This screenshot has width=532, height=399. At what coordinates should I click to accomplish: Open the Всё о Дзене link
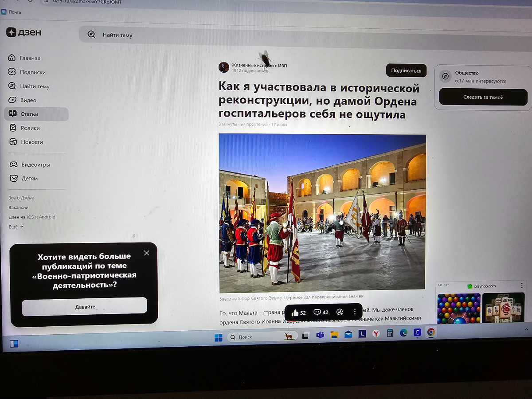click(x=21, y=198)
